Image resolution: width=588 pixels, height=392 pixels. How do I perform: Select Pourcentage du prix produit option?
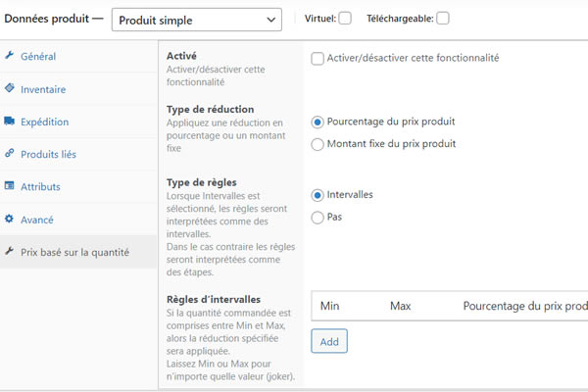(x=318, y=122)
